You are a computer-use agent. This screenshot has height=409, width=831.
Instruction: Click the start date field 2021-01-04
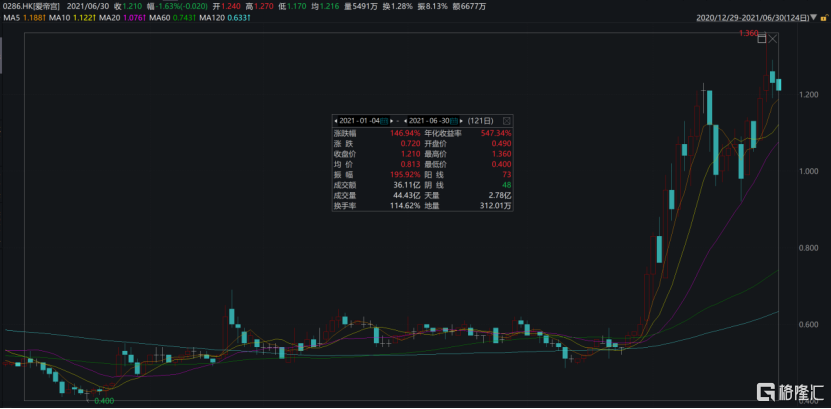(x=362, y=120)
